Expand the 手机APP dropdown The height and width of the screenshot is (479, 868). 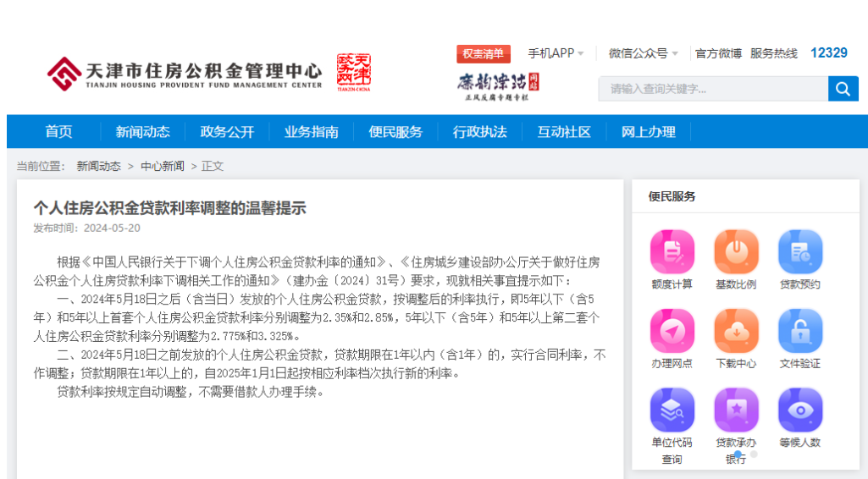pyautogui.click(x=556, y=53)
